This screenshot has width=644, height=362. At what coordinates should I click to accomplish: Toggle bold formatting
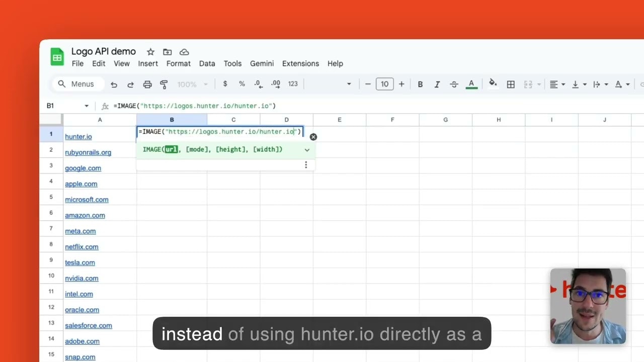[420, 84]
